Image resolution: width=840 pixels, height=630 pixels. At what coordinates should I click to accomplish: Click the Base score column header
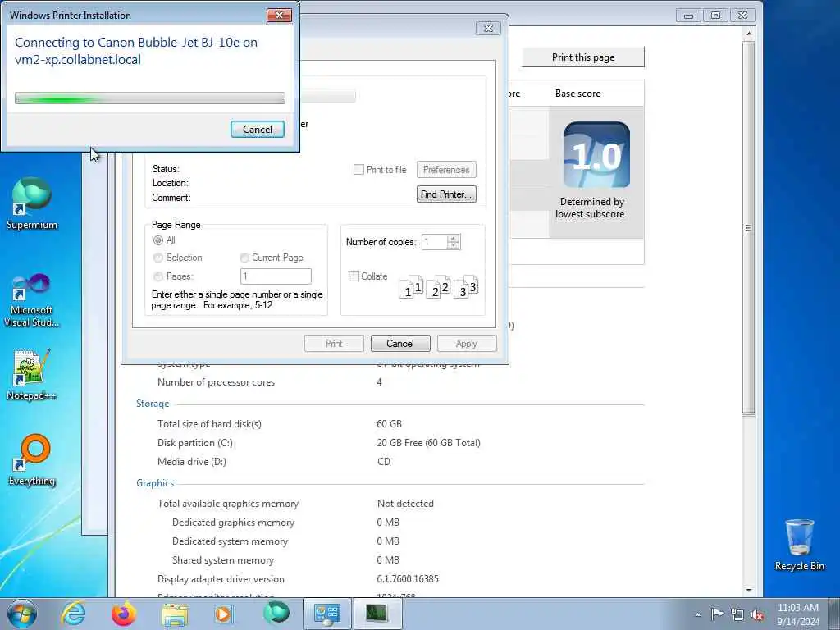coord(577,94)
